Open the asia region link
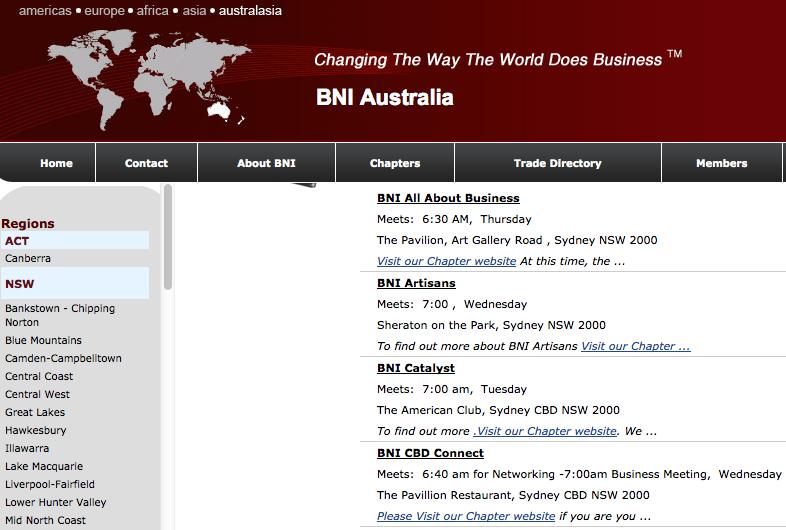The width and height of the screenshot is (786, 530). 194,11
